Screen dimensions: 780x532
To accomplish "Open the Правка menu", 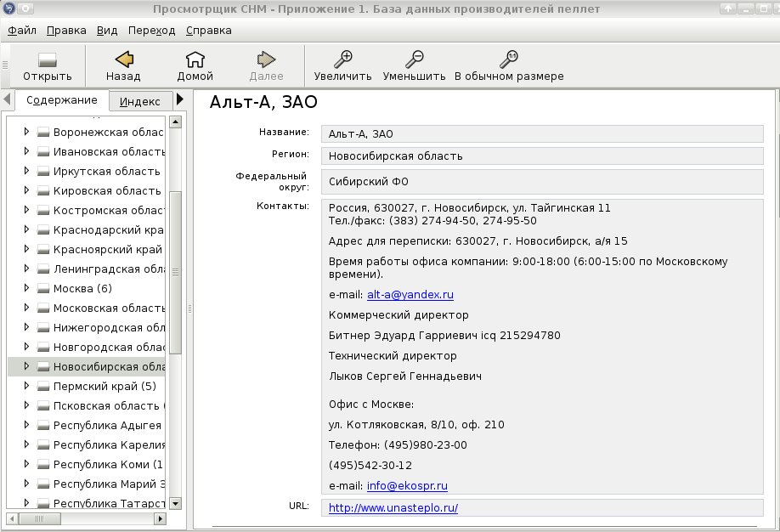I will click(x=66, y=31).
